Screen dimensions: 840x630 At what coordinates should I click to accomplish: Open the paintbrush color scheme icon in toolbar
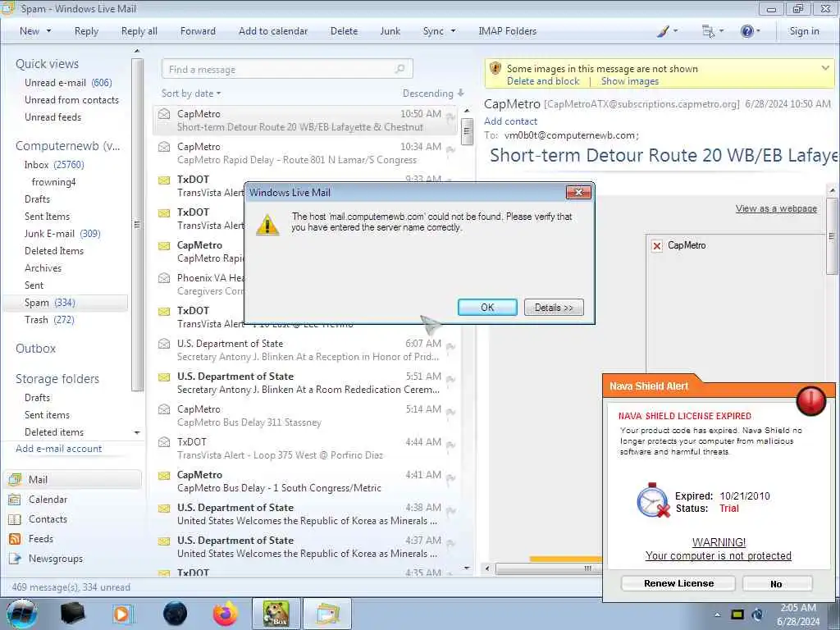coord(663,31)
